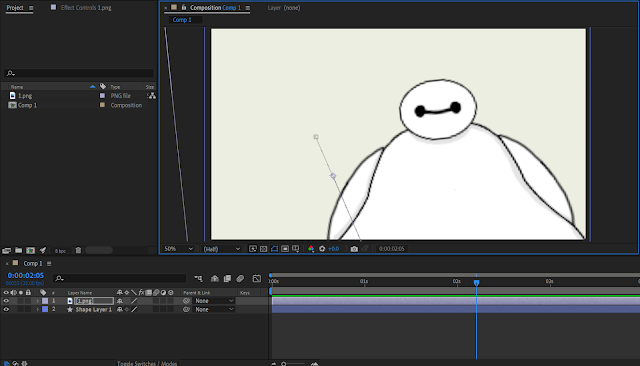Screen dimensions: 640x366
Task: Click parent pick whip for Shape Layer 1
Action: point(186,309)
